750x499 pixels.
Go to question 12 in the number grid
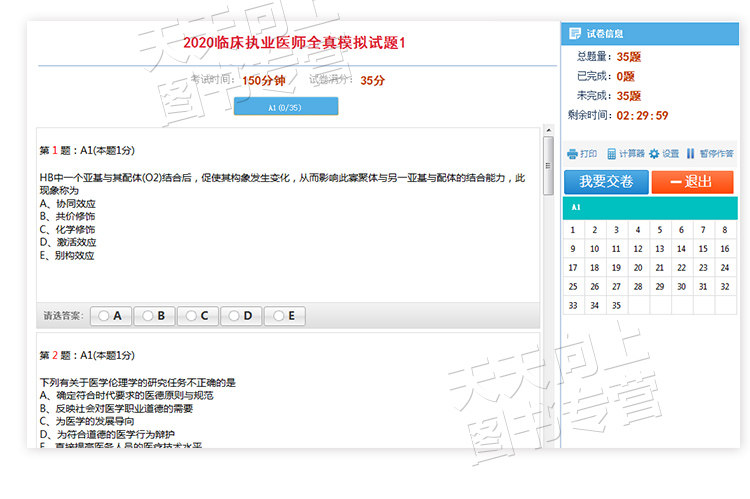pyautogui.click(x=638, y=249)
